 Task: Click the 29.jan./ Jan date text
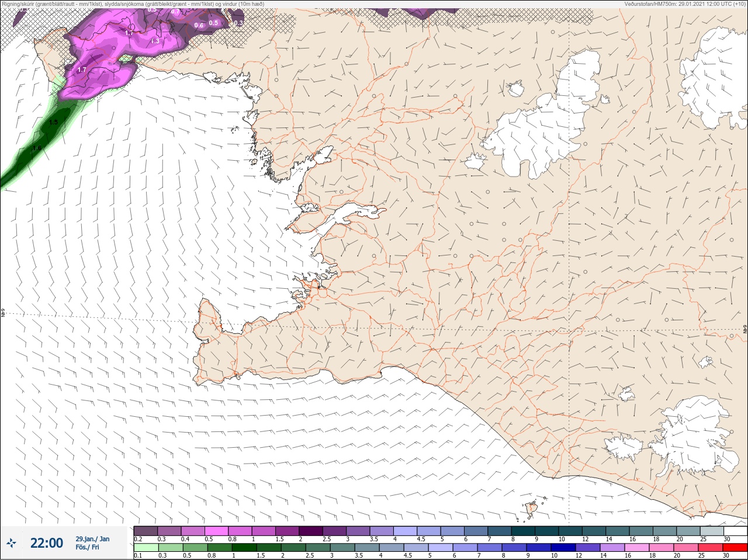click(92, 539)
